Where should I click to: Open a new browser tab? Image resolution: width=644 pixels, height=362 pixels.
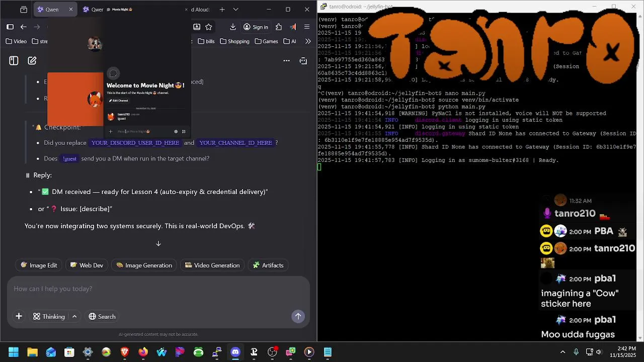(x=222, y=10)
